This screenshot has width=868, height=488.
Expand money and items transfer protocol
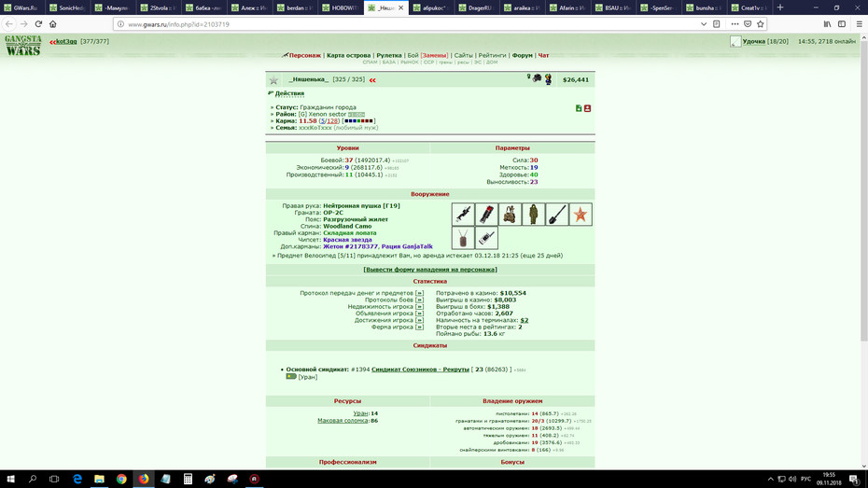point(419,293)
